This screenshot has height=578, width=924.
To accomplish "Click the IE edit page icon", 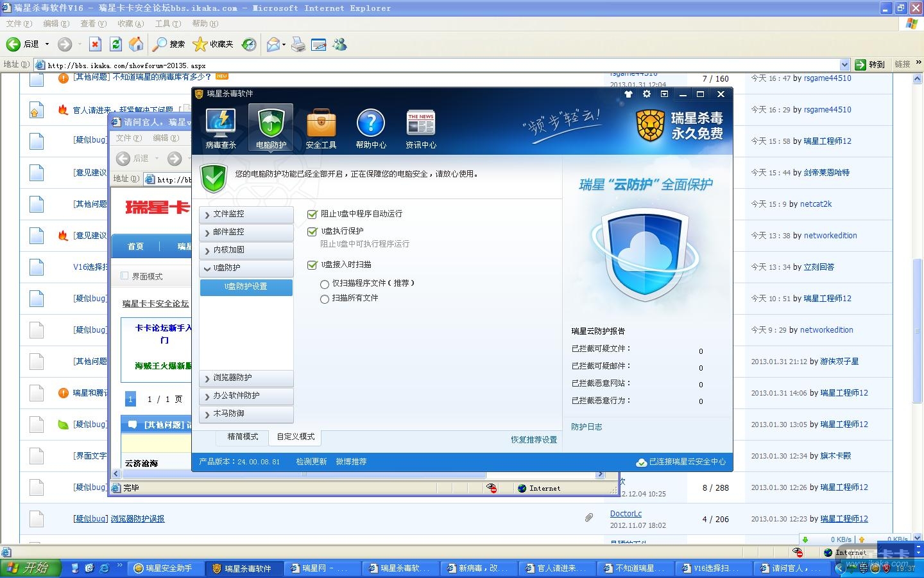I will [x=318, y=44].
